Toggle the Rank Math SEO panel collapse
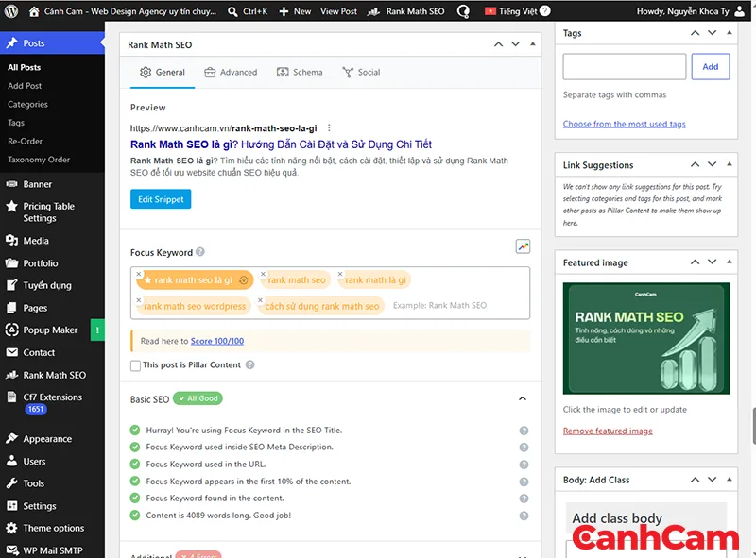Image resolution: width=756 pixels, height=558 pixels. (533, 43)
